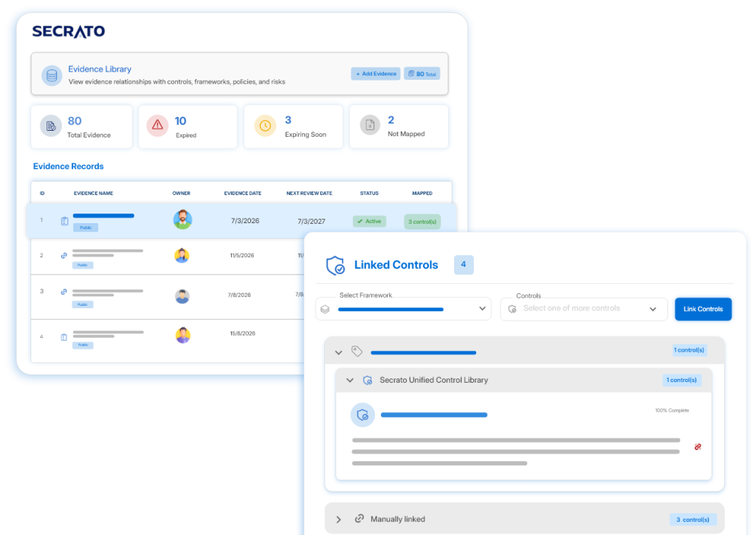Viewport: 756px width, 535px height.
Task: Click the shield icon beside Secrato Unified Control Library
Action: [x=368, y=380]
